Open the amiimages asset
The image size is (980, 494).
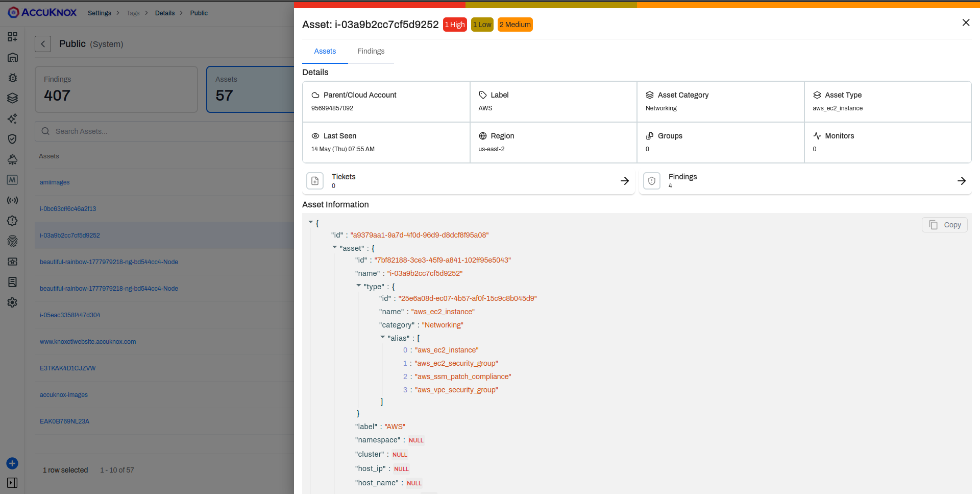pyautogui.click(x=55, y=182)
